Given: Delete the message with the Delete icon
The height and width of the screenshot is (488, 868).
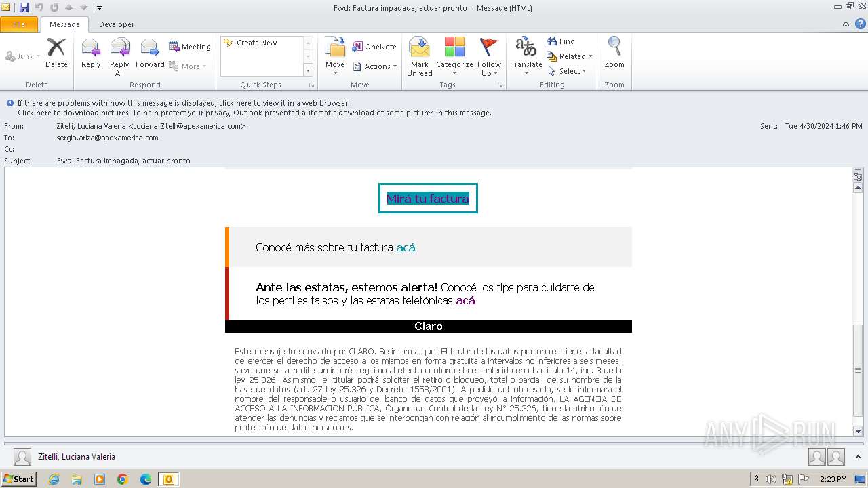Looking at the screenshot, I should point(56,53).
